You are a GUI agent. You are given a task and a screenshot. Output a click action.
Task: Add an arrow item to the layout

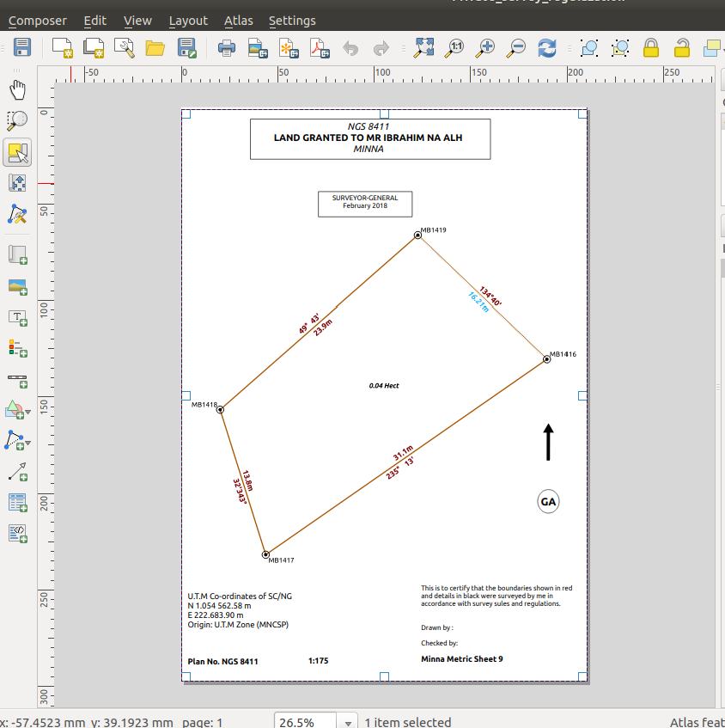click(17, 471)
